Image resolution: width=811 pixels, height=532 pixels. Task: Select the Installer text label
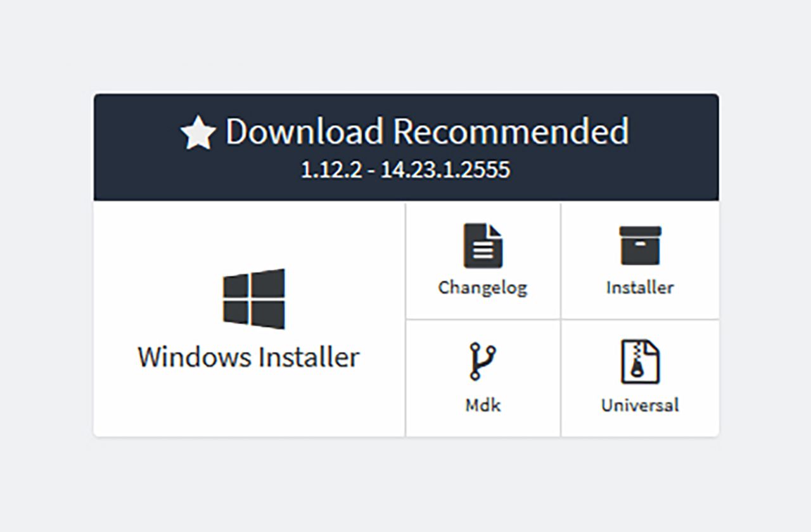pos(640,288)
